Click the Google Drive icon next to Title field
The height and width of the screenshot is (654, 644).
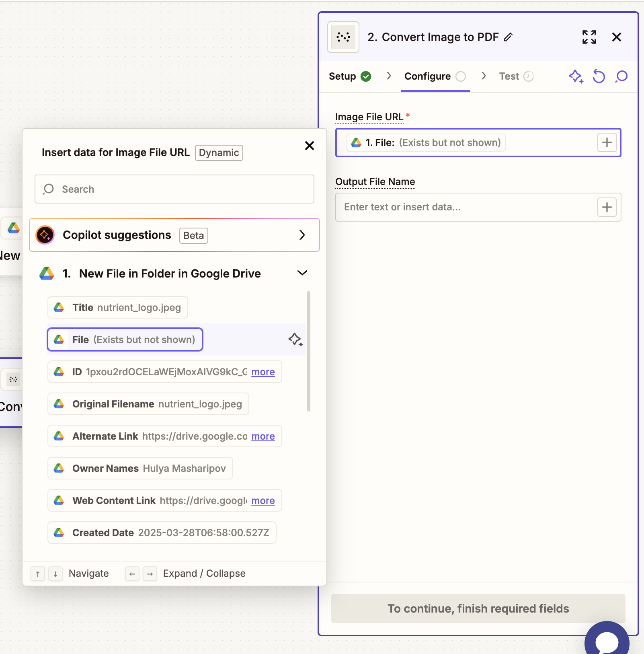(x=59, y=307)
